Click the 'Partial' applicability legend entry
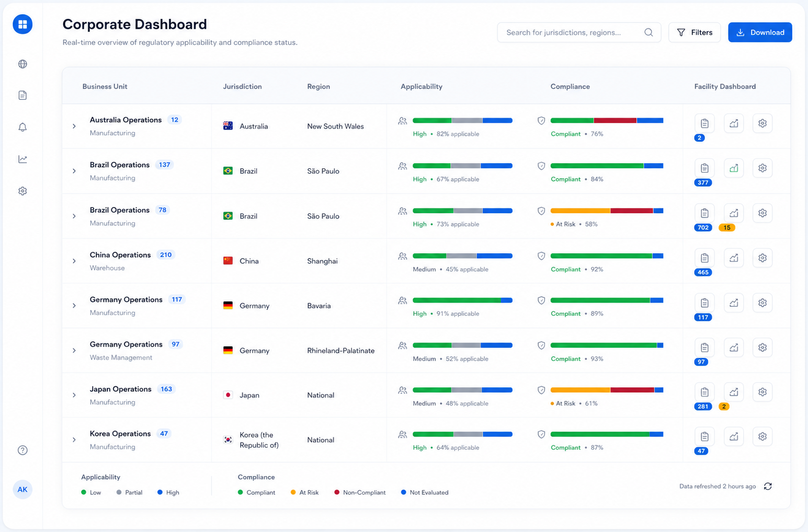Screen dimensions: 808x532 point(129,492)
